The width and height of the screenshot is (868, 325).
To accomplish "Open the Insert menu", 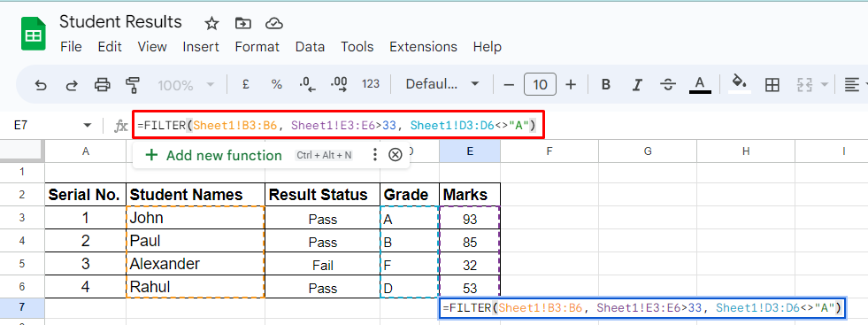I will click(201, 47).
